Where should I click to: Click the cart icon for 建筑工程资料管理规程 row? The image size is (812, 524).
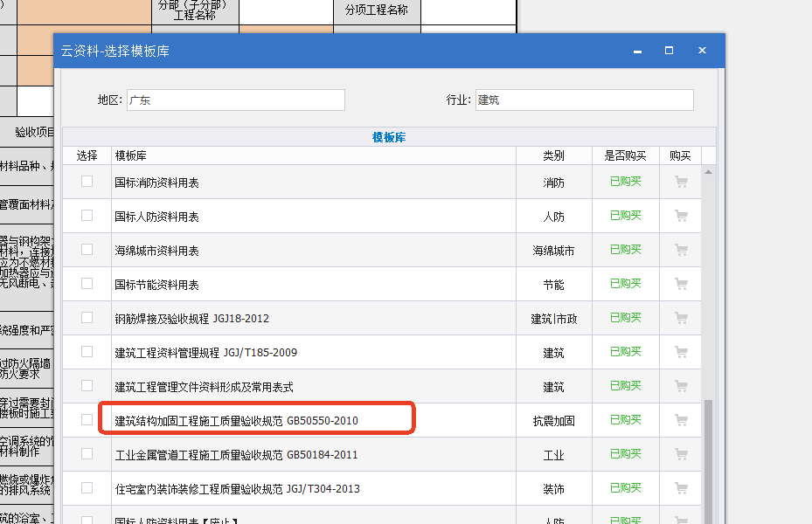681,353
